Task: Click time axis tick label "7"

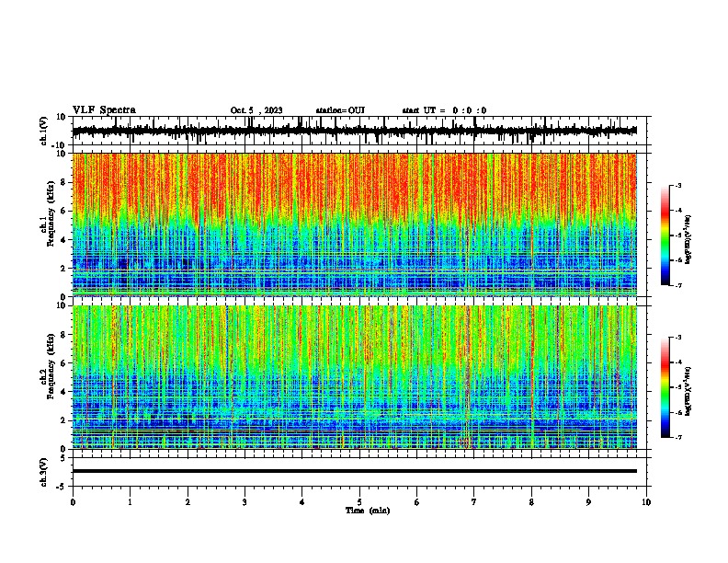Action: click(474, 502)
